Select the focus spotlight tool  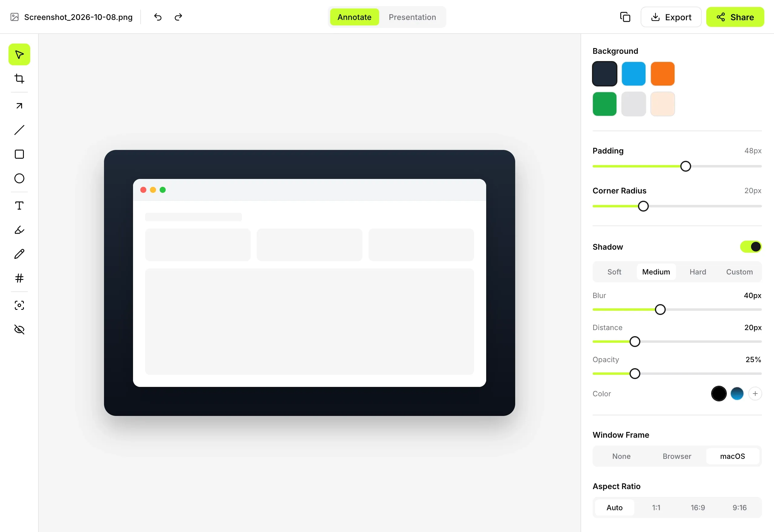point(19,305)
